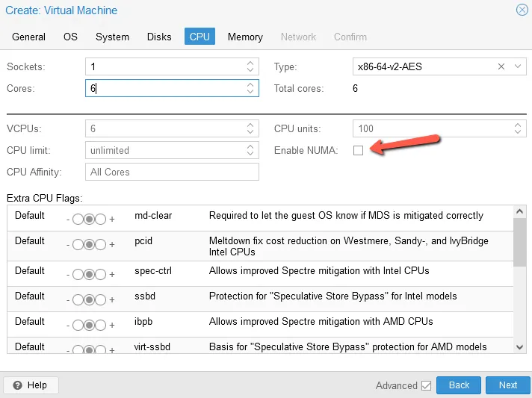Clear the CPU Type field with X icon

[x=501, y=66]
